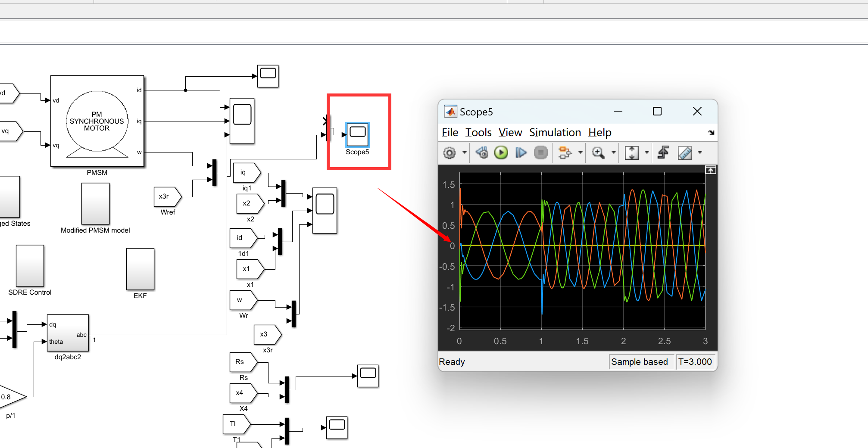Expand the Scale Axes dropdown arrow
Viewport: 868px width, 448px height.
(x=646, y=152)
